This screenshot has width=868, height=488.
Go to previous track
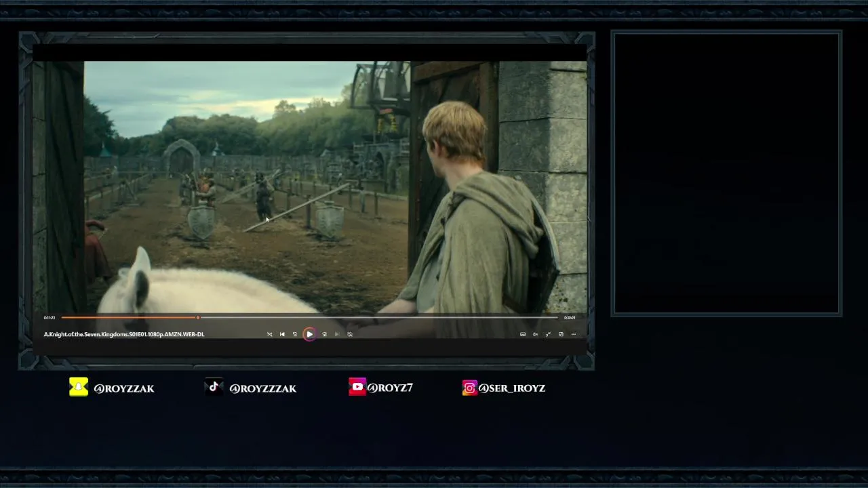coord(282,334)
